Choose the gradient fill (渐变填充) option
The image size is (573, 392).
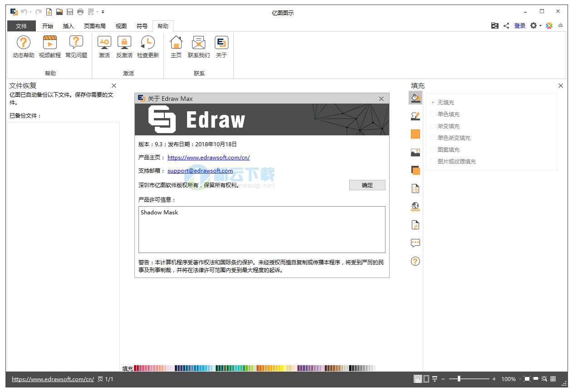click(433, 126)
